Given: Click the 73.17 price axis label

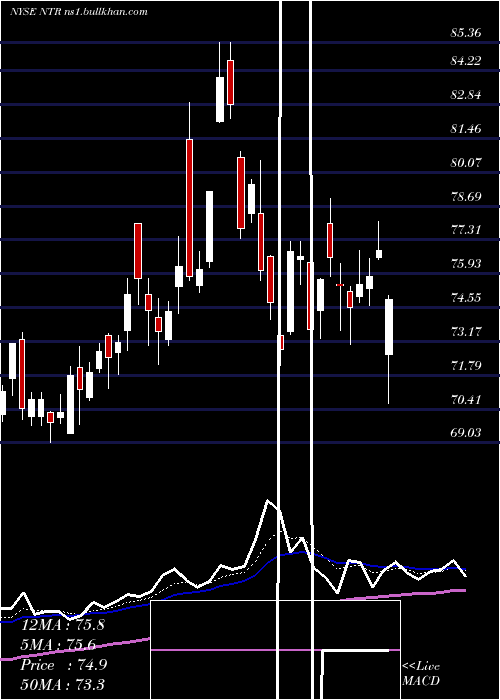Looking at the screenshot, I should 466,332.
